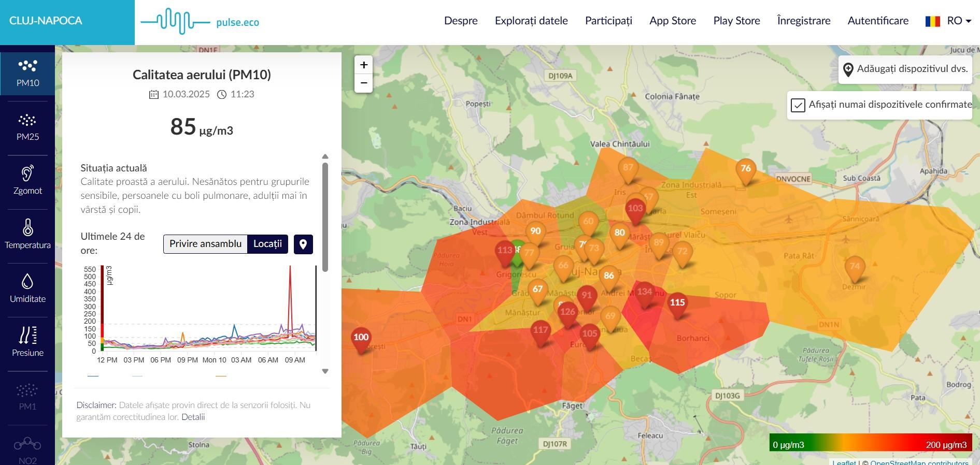
Task: Select Privire ansamblu chart view
Action: pyautogui.click(x=205, y=244)
